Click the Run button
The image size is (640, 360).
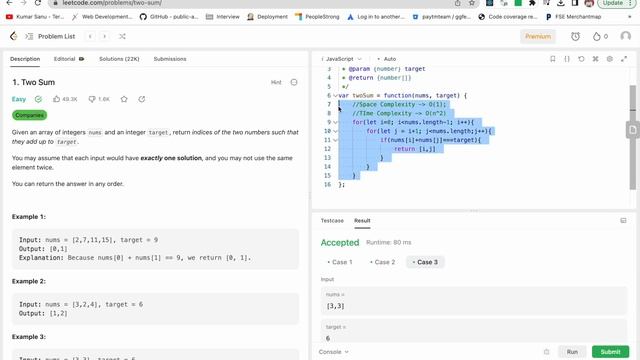coord(572,352)
